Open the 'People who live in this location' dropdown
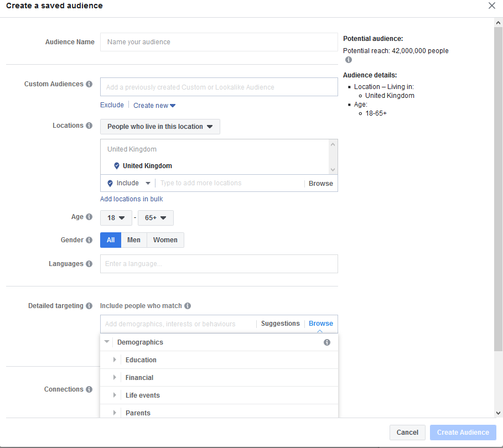 159,126
